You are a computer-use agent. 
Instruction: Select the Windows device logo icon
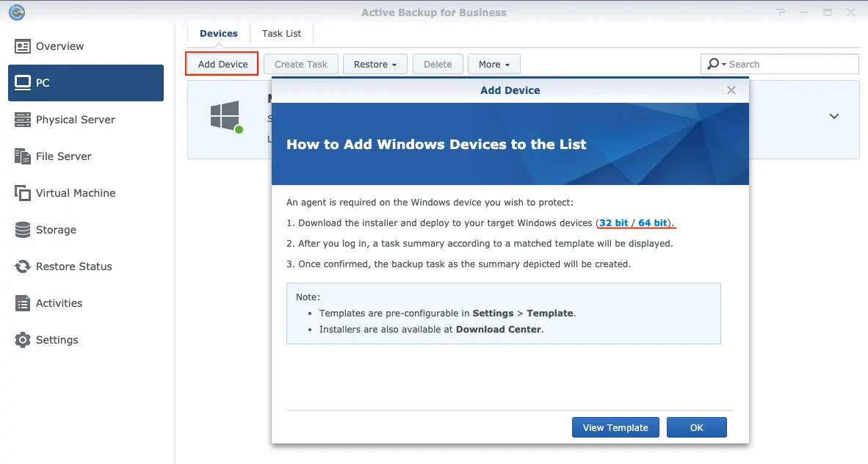coord(225,115)
